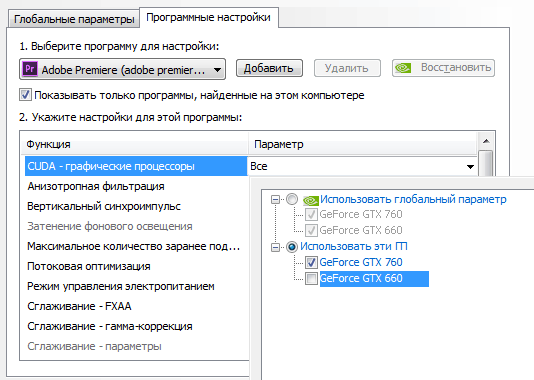The width and height of the screenshot is (534, 380).
Task: Select Максимальное количество заранее под... row
Action: [x=136, y=246]
